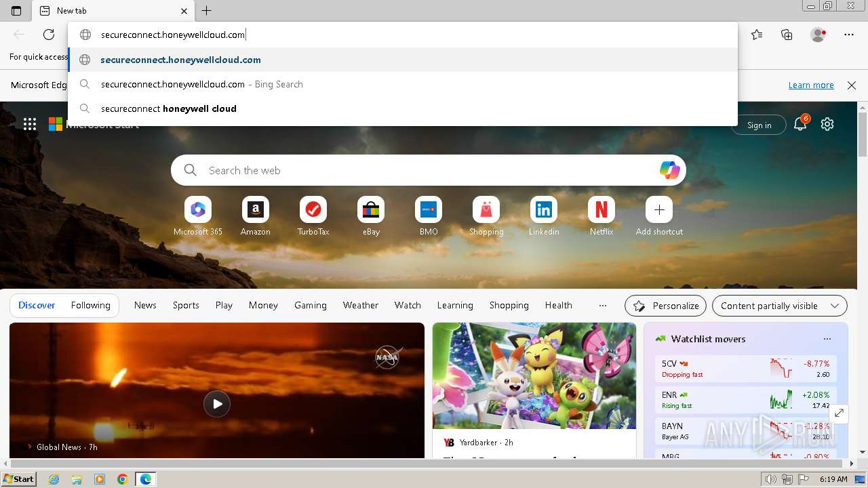Choose the Bing Search suggestion for secureconnect.honeywellcloud.com
The image size is (868, 488).
coord(403,84)
